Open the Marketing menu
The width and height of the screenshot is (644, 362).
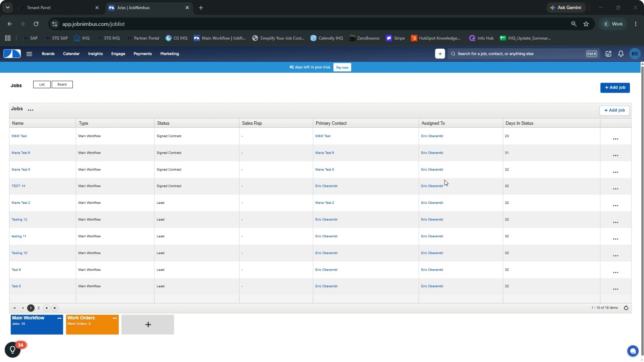(169, 54)
